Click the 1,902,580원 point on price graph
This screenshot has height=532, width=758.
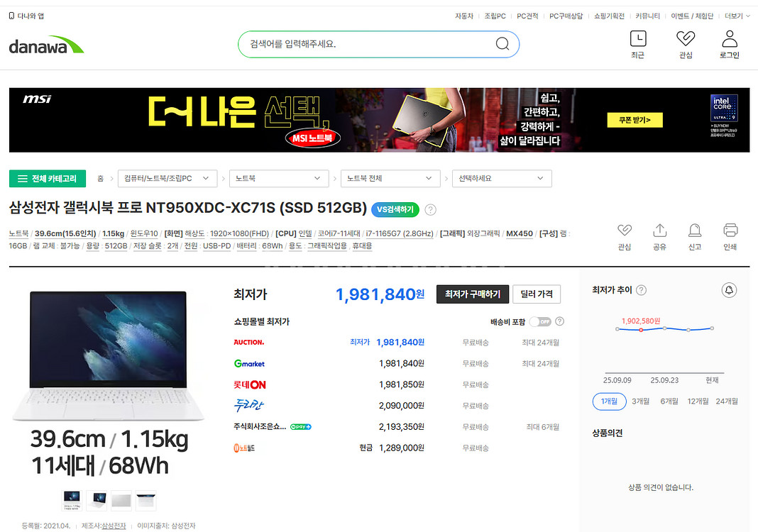tap(641, 331)
